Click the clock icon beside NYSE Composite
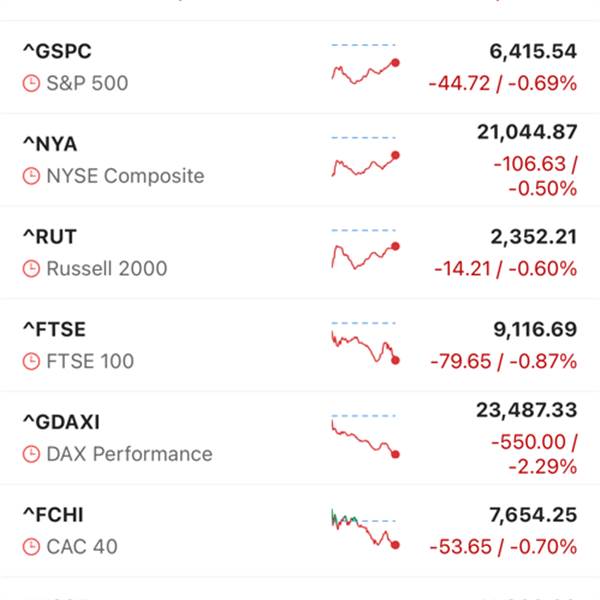 click(x=31, y=176)
